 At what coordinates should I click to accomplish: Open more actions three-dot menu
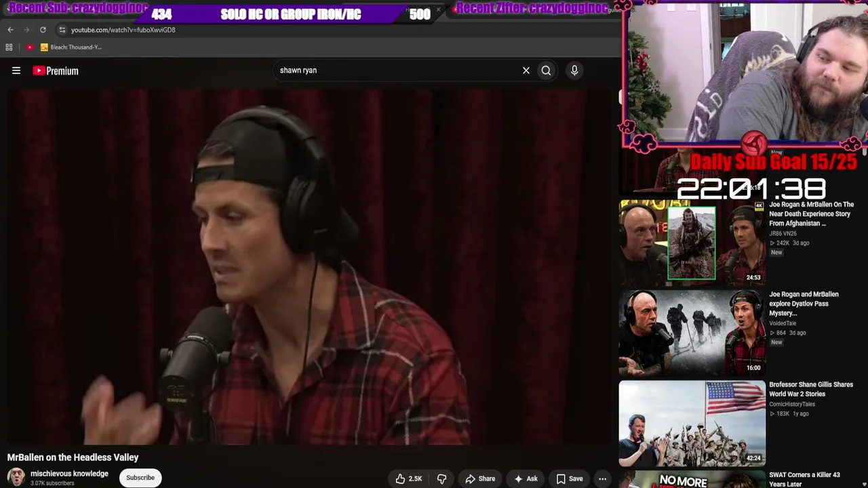click(602, 479)
